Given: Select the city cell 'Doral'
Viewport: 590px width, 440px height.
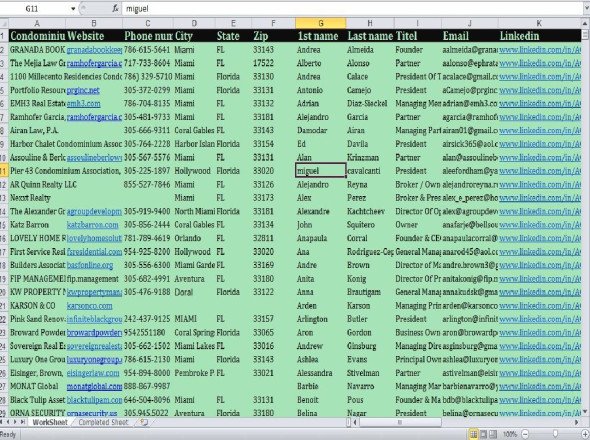Looking at the screenshot, I should pos(194,292).
